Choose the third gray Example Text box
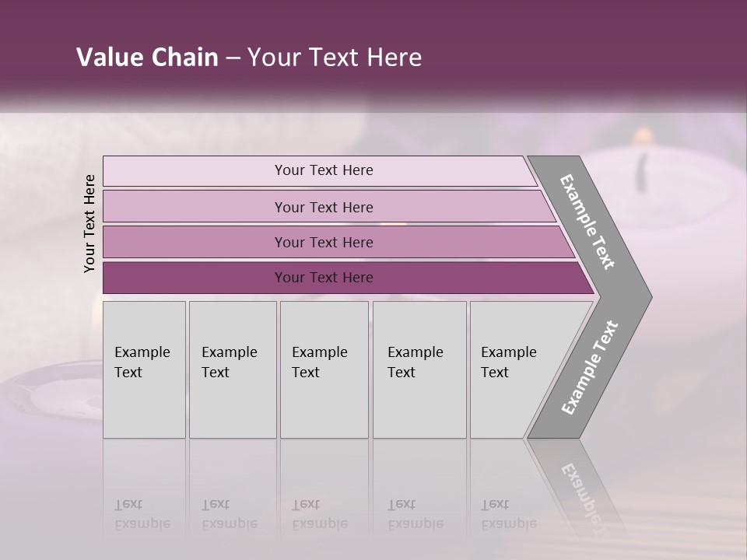Viewport: 747px width, 560px height. (323, 369)
